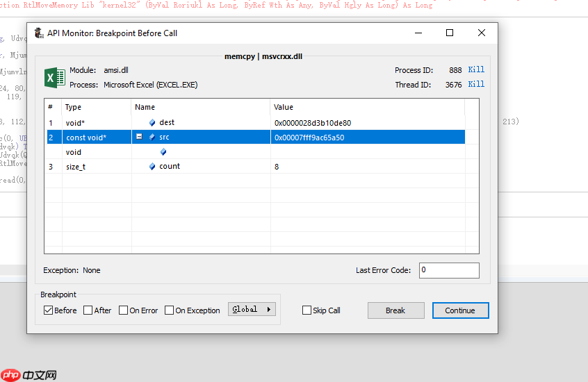
Task: Minimize the API Monitor dialog
Action: [x=418, y=33]
